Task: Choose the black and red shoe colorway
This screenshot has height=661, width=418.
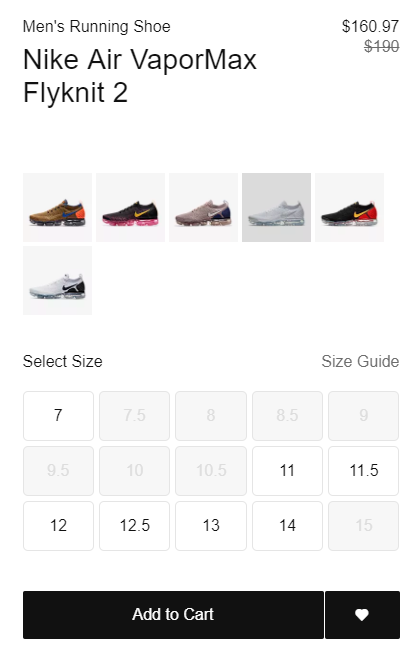Action: point(349,207)
